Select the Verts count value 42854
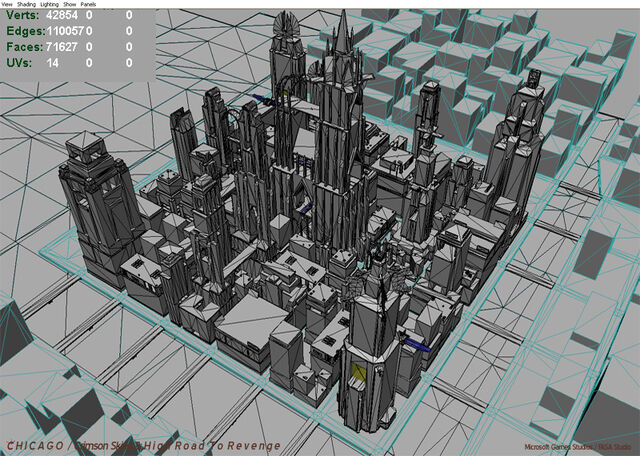This screenshot has width=640, height=456. [62, 15]
